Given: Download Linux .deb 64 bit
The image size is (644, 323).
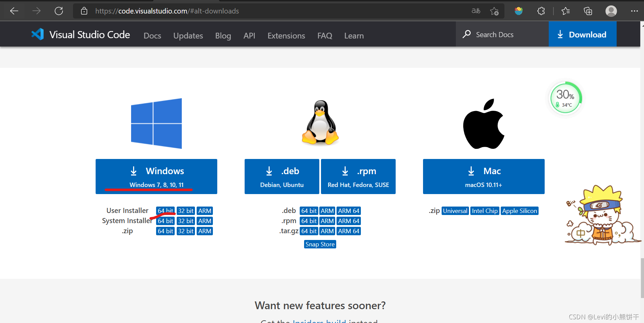Looking at the screenshot, I should click(309, 211).
